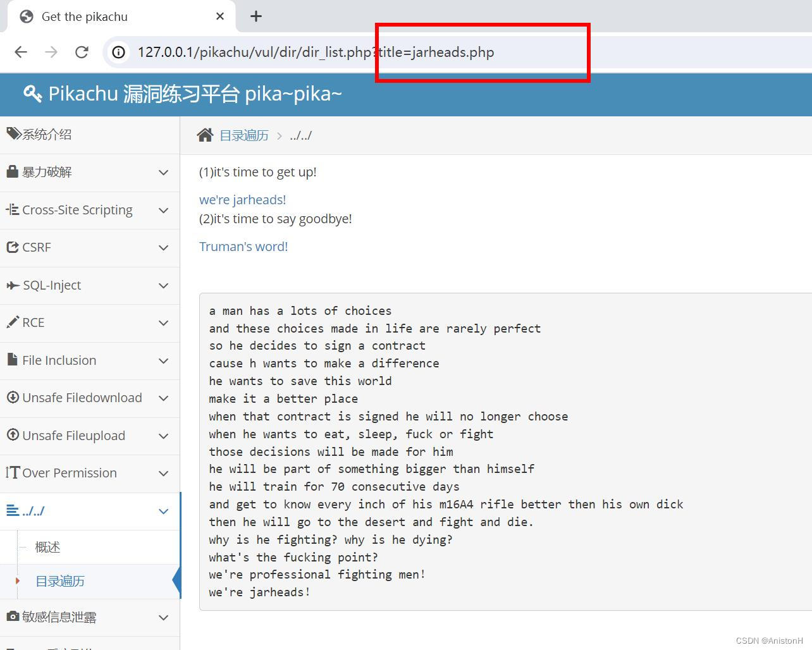Expand the Cross-Site Scripting chevron

click(163, 211)
